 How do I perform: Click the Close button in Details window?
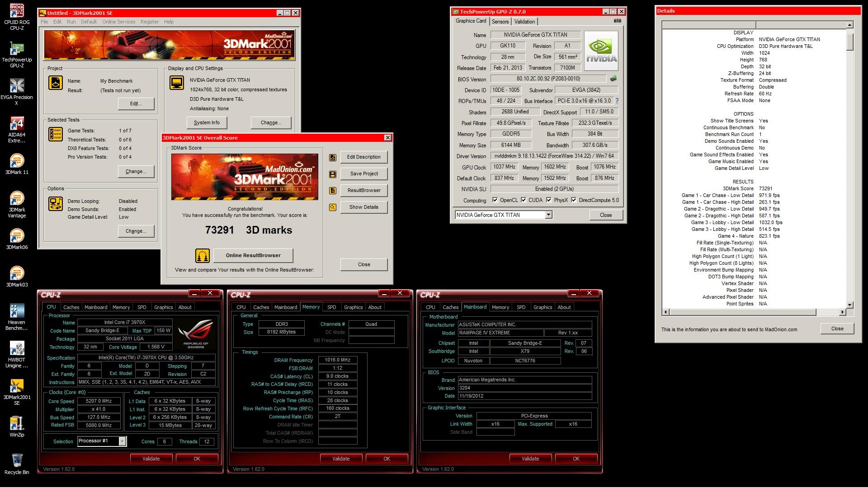[837, 328]
